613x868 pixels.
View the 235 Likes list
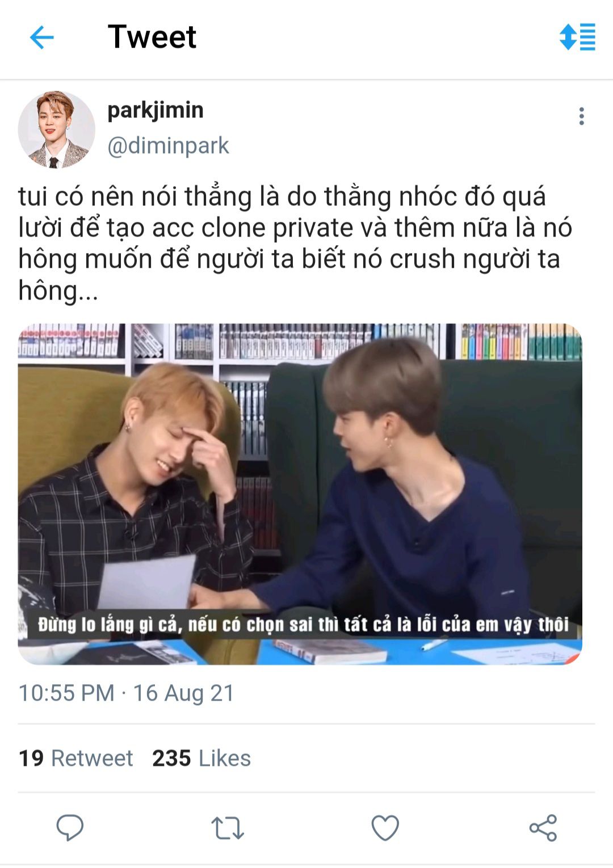tap(201, 758)
